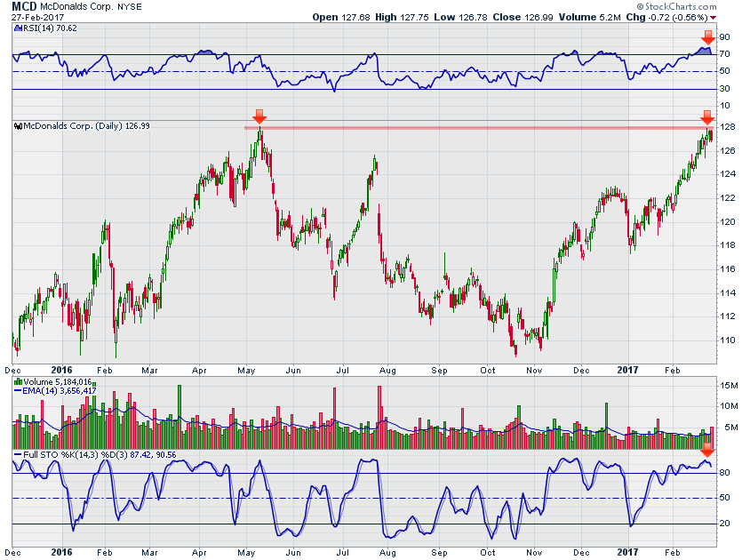Viewport: 742px width, 560px height.
Task: Click the 'Low 126.78' value
Action: [460, 18]
